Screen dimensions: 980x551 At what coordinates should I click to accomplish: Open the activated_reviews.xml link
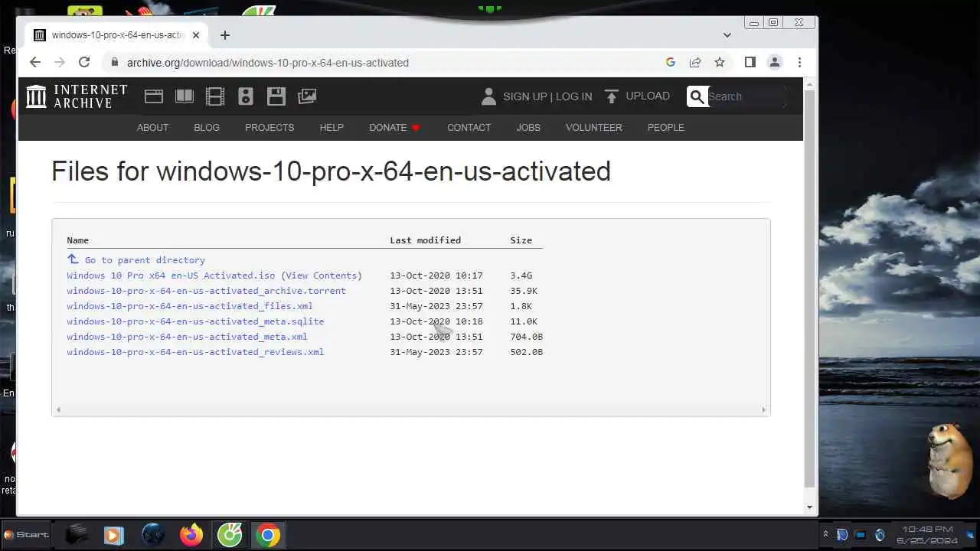[195, 352]
